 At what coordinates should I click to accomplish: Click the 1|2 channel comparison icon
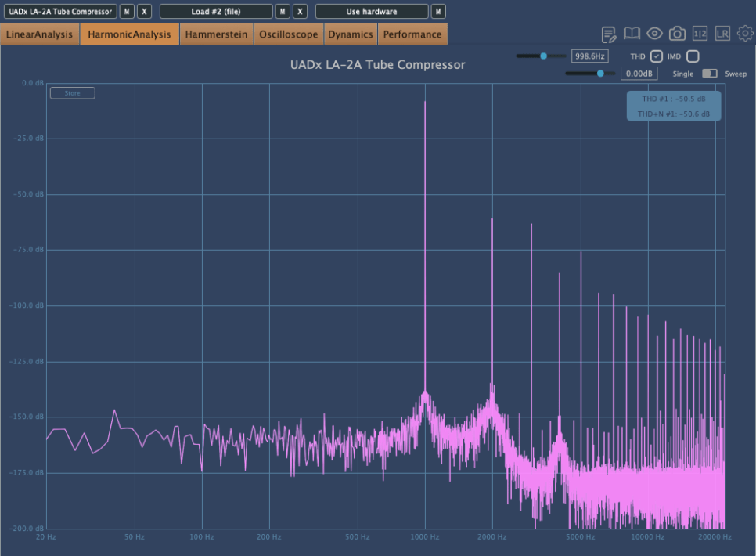click(700, 34)
